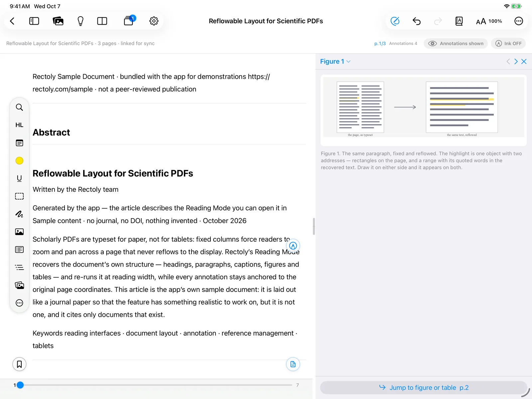Select the dashed rectangle selection tool
Viewport: 532px width, 399px height.
pyautogui.click(x=19, y=196)
